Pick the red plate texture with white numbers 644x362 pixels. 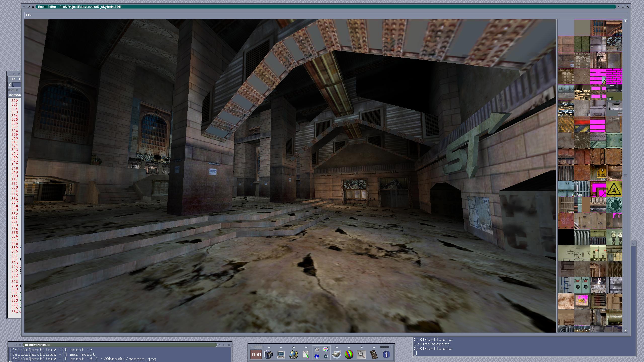pos(566,221)
